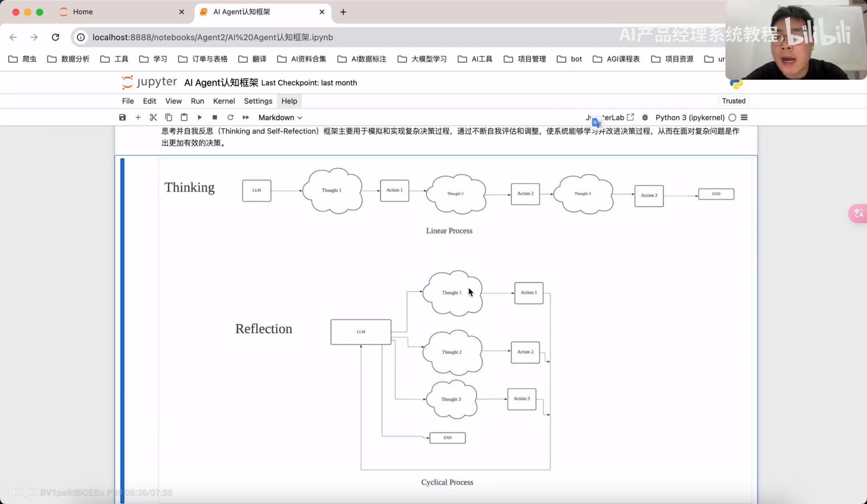
Task: Select Python 3 (ipykernel) kernel switcher
Action: click(690, 117)
